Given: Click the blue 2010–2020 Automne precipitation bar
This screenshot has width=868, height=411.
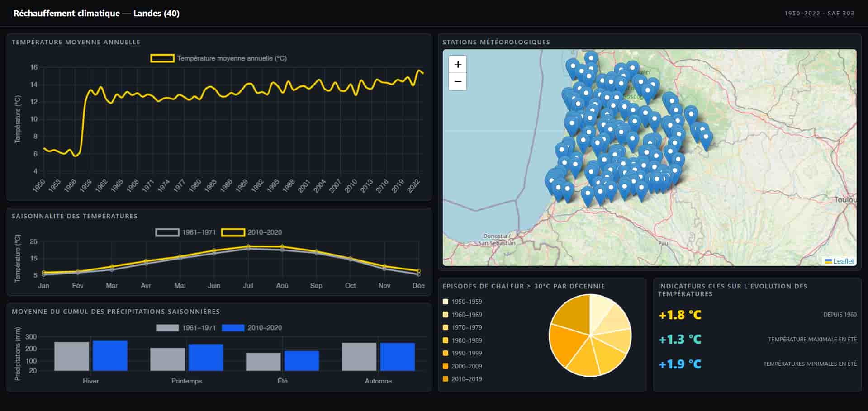Looking at the screenshot, I should 397,357.
